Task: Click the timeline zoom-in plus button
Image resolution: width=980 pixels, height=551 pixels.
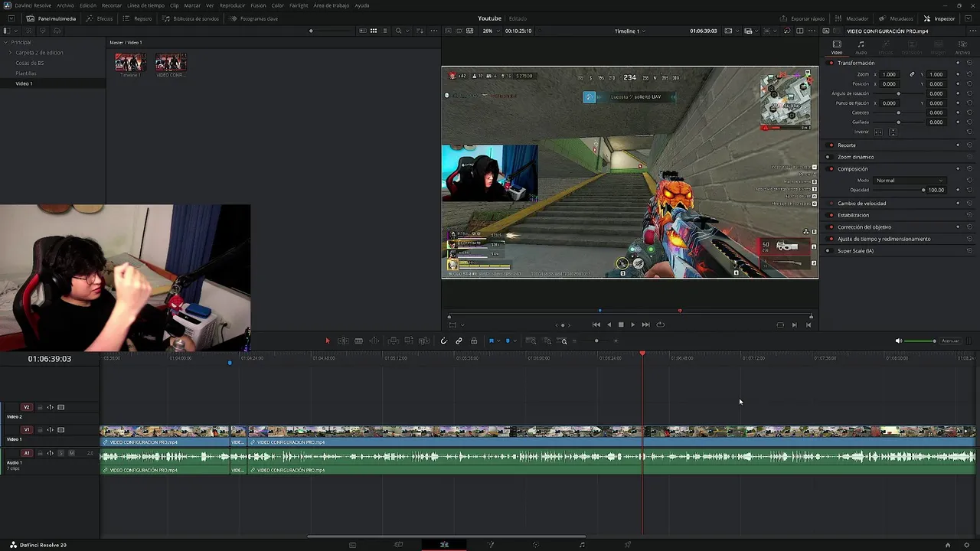Action: pos(616,341)
